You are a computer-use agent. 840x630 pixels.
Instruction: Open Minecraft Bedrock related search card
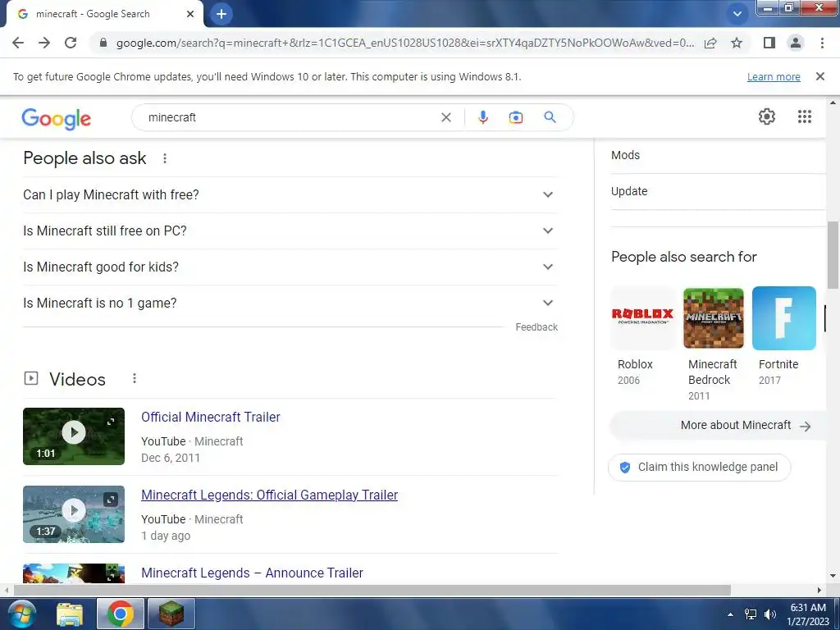[x=714, y=345]
